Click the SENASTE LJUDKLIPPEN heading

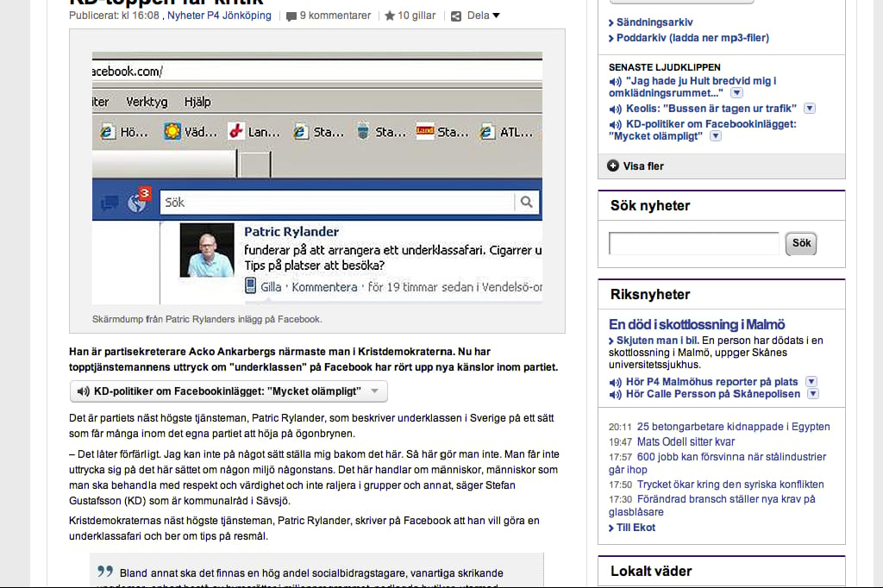[x=665, y=67]
